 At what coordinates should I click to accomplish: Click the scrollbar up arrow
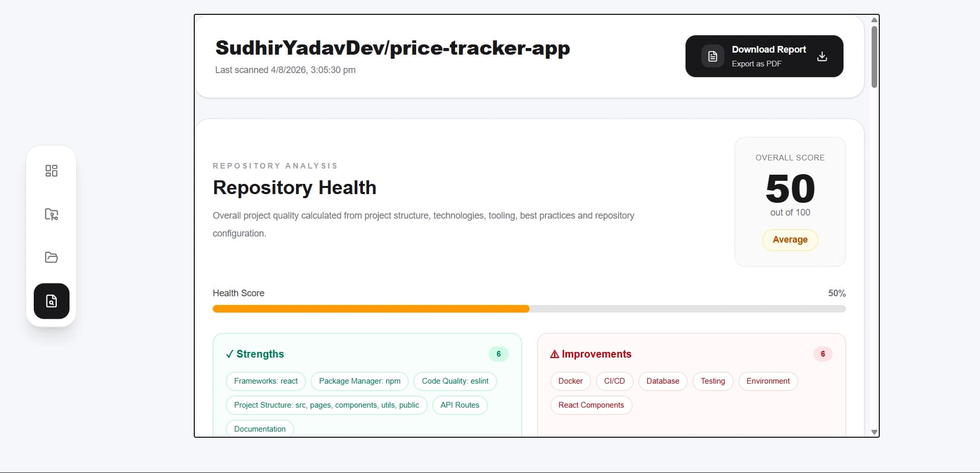click(x=874, y=20)
